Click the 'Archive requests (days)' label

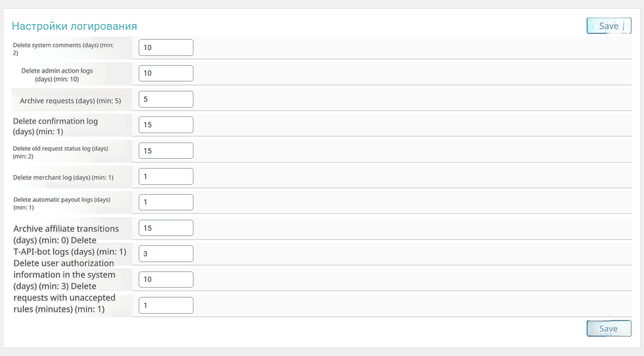point(70,101)
